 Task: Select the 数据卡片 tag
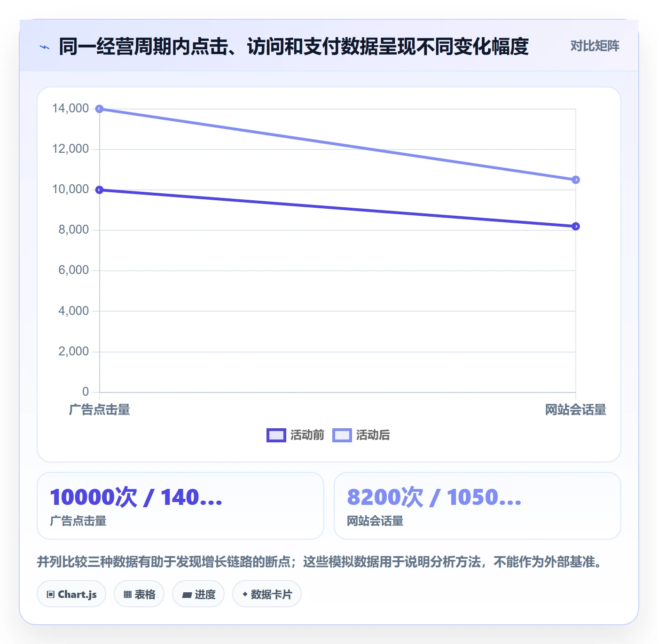tap(267, 594)
